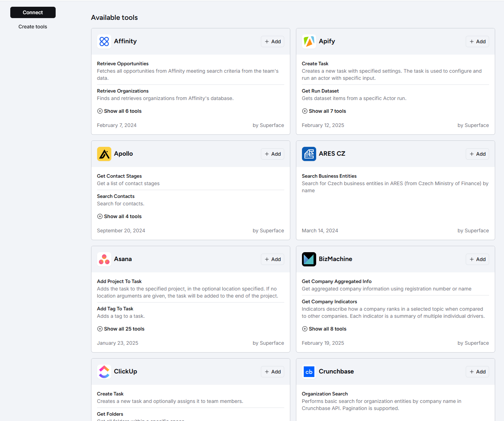Click the Asana logo icon
The width and height of the screenshot is (504, 421).
[x=104, y=259]
